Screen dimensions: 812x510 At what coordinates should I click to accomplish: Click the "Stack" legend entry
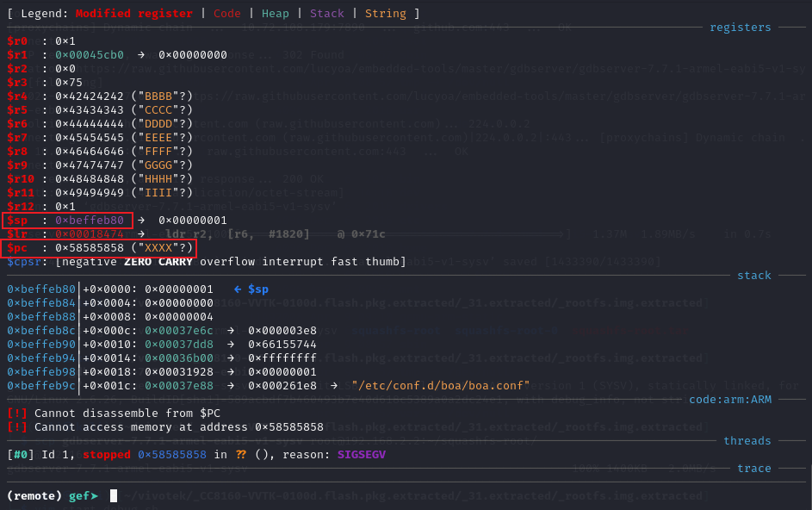(x=326, y=13)
